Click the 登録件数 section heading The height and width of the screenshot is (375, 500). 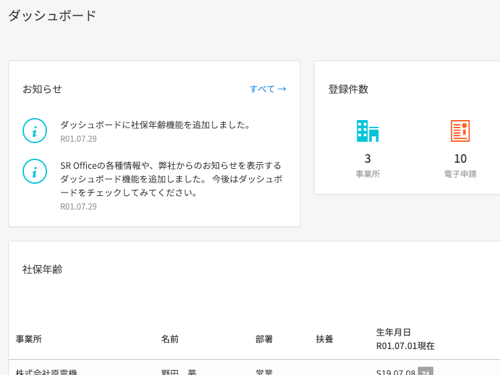[x=348, y=89]
